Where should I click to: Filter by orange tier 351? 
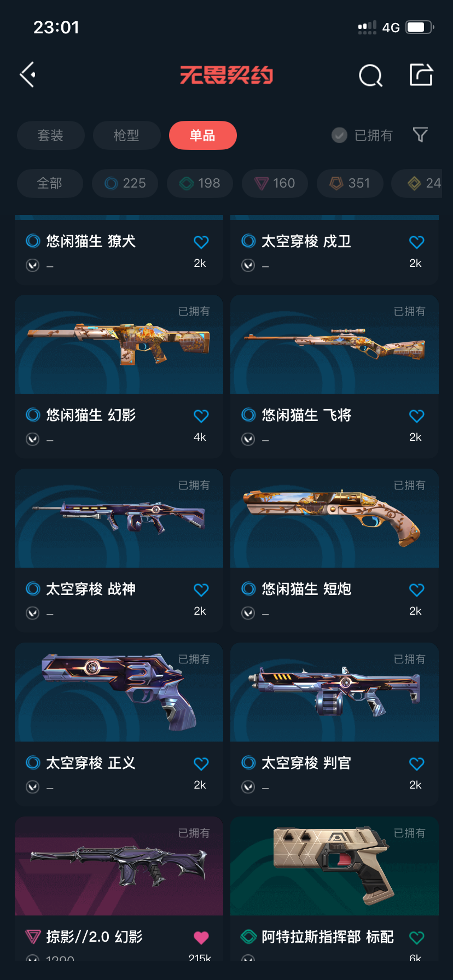(350, 183)
